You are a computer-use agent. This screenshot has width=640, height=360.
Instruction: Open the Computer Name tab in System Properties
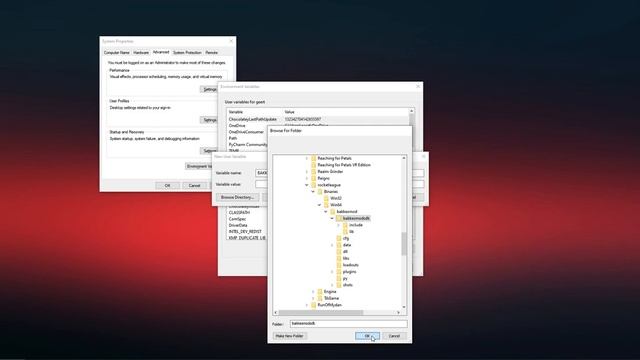[x=116, y=53]
